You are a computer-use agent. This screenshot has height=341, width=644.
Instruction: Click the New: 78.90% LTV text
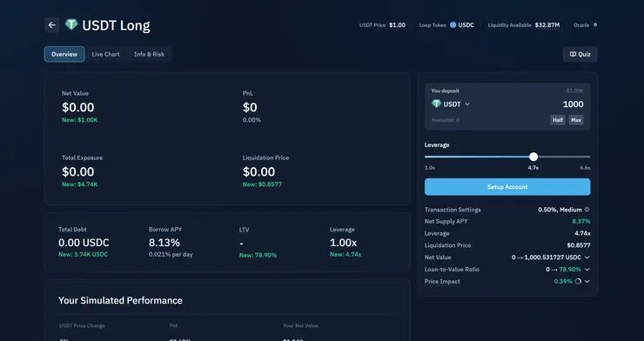point(258,255)
